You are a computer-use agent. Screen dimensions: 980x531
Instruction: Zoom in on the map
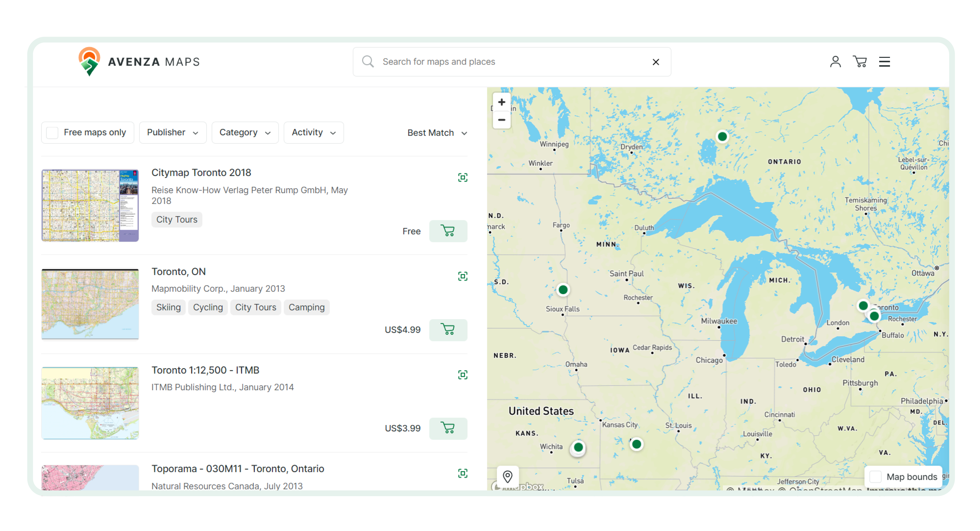(501, 102)
